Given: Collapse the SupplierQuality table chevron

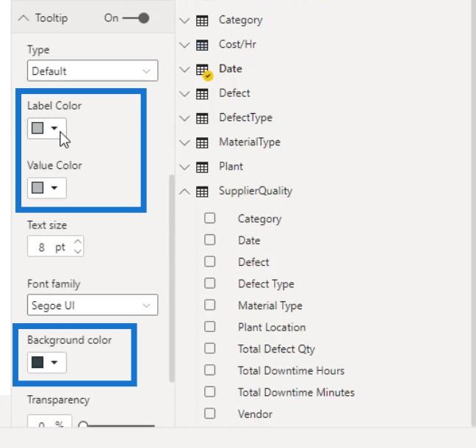Looking at the screenshot, I should tap(184, 192).
